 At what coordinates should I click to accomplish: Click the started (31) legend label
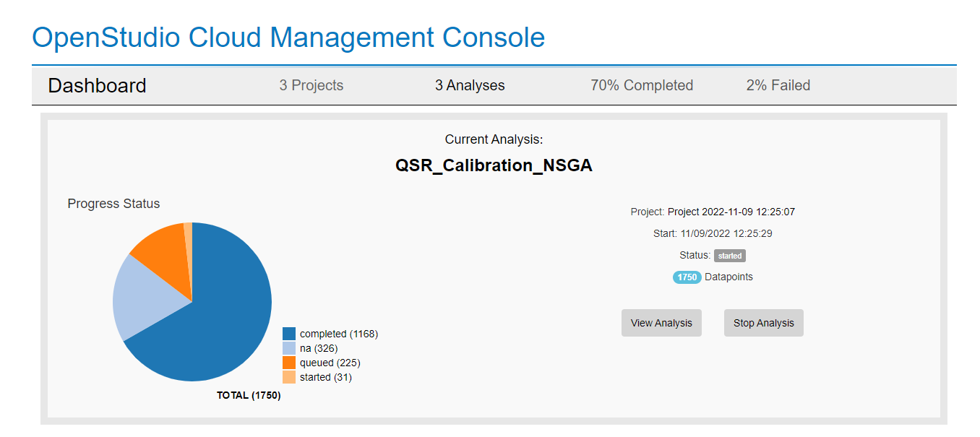(x=326, y=377)
